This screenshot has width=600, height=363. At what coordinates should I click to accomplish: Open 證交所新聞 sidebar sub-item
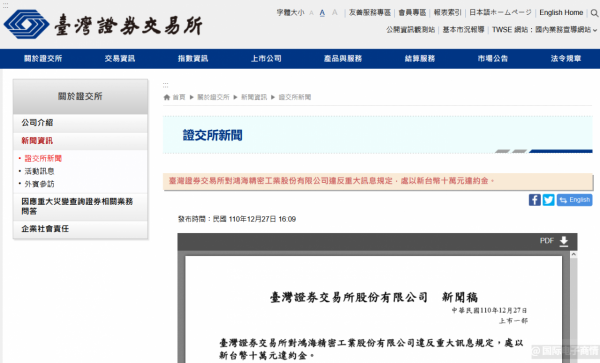tap(43, 158)
